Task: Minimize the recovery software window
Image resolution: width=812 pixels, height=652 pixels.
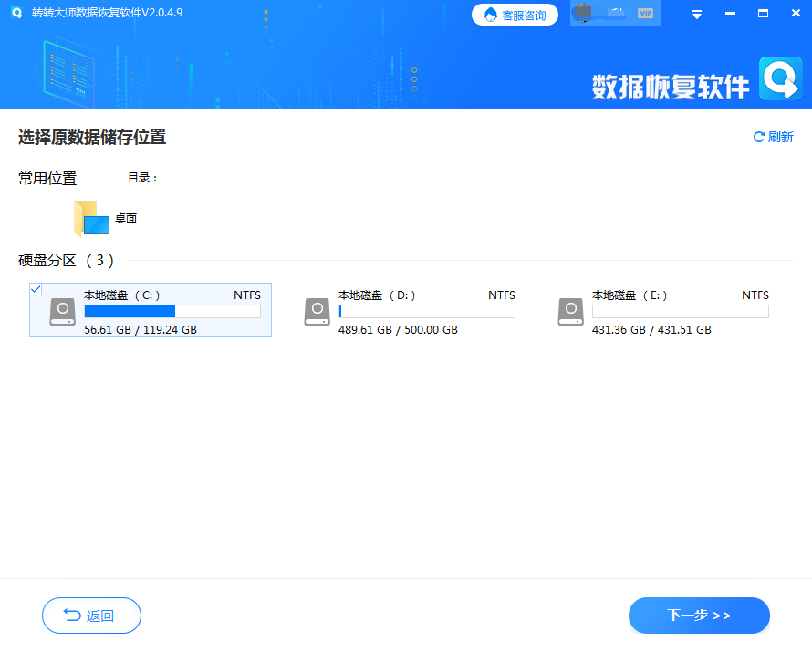Action: 730,14
